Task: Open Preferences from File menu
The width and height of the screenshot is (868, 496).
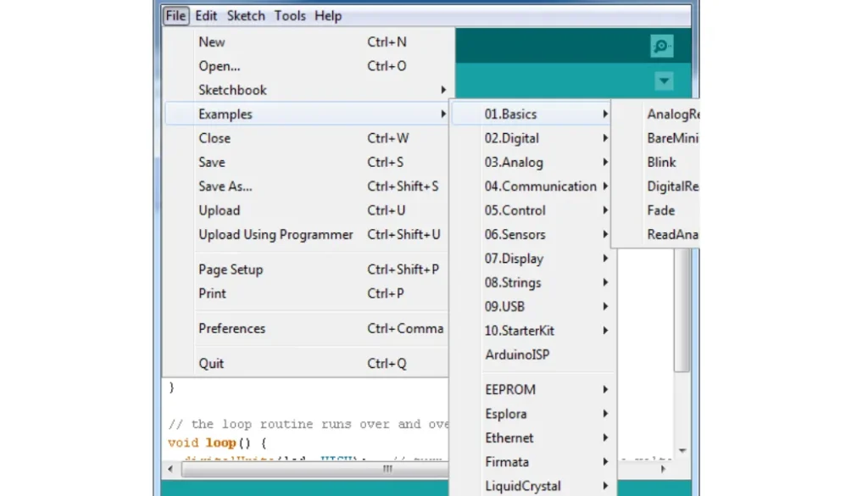Action: coord(306,328)
